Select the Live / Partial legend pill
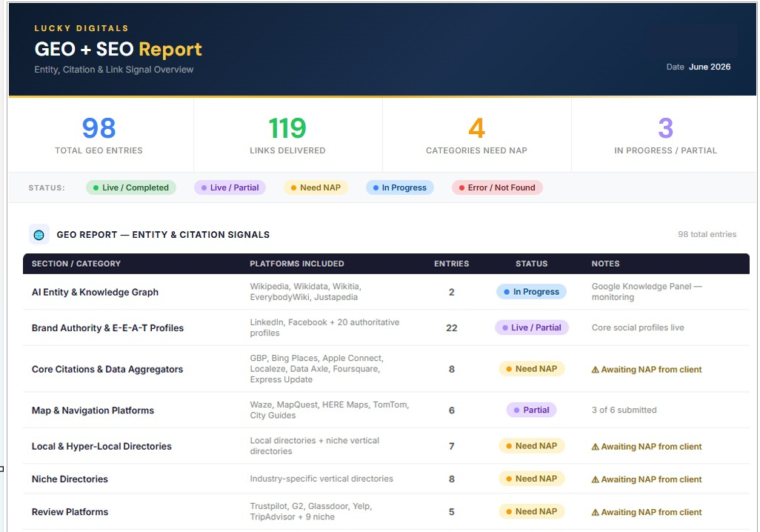Viewport: 760px width, 532px height. click(x=230, y=187)
